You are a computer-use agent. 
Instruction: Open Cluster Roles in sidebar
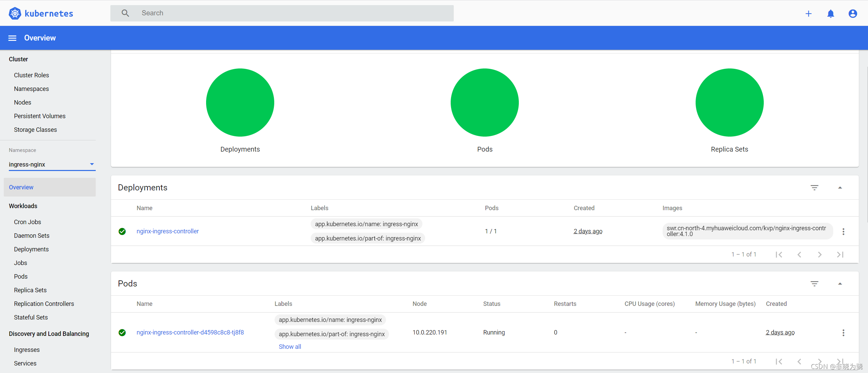pos(31,75)
